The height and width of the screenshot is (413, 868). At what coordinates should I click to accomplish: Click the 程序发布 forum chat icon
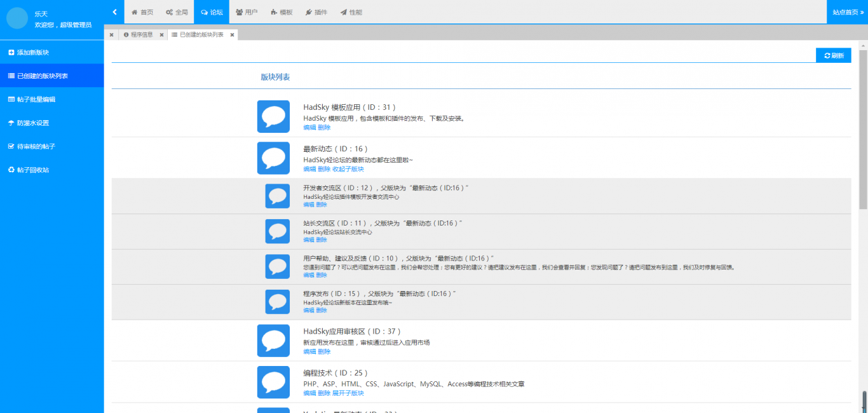tap(278, 302)
